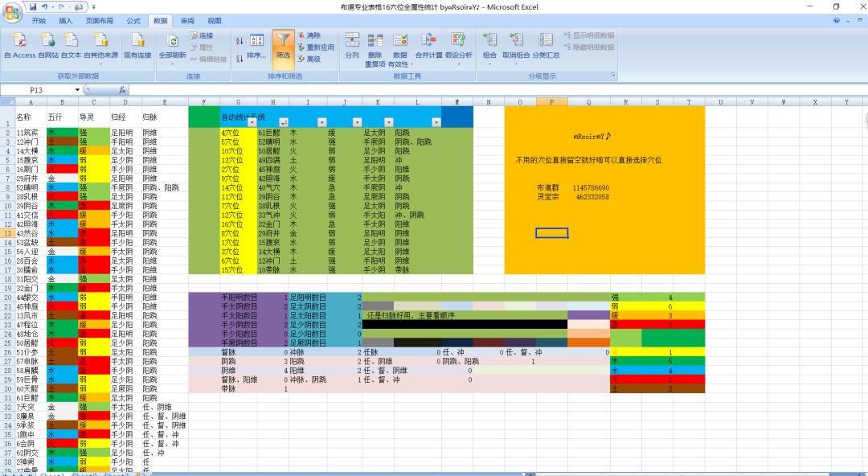Screen dimensions: 868x476
Task: Click the 分列 text to columns icon
Action: pos(352,46)
